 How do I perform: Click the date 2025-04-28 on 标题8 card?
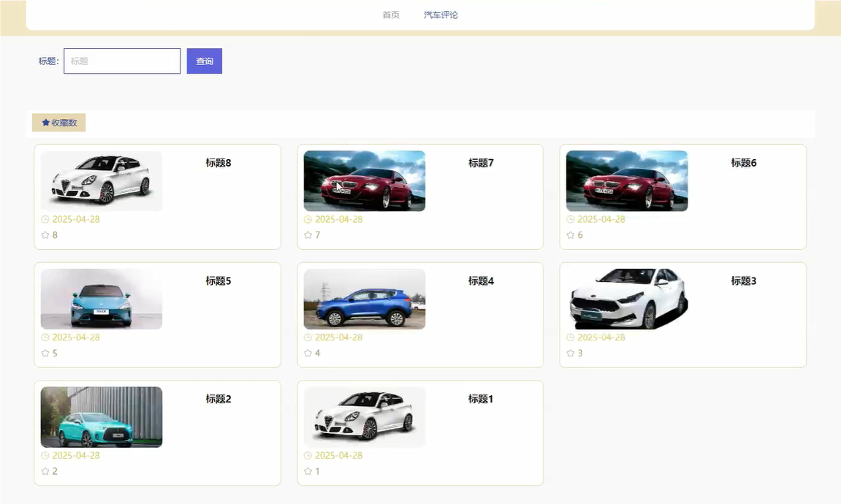click(x=76, y=219)
